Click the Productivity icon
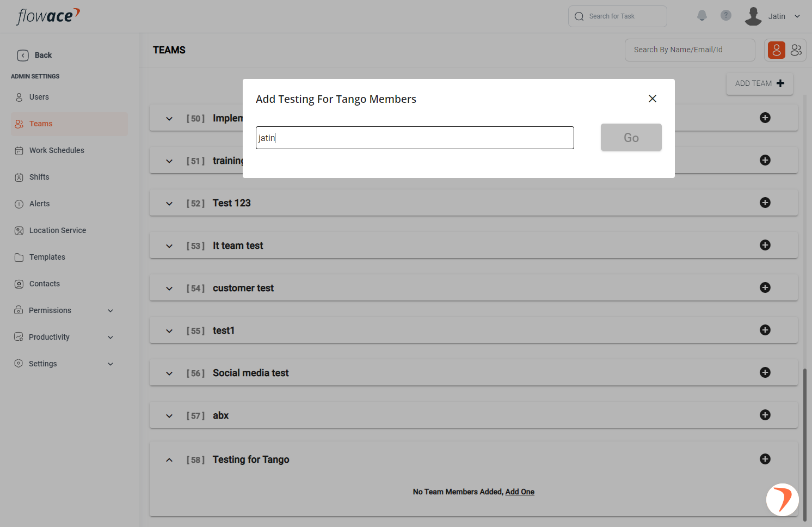Screen dimensions: 812x527 19,336
